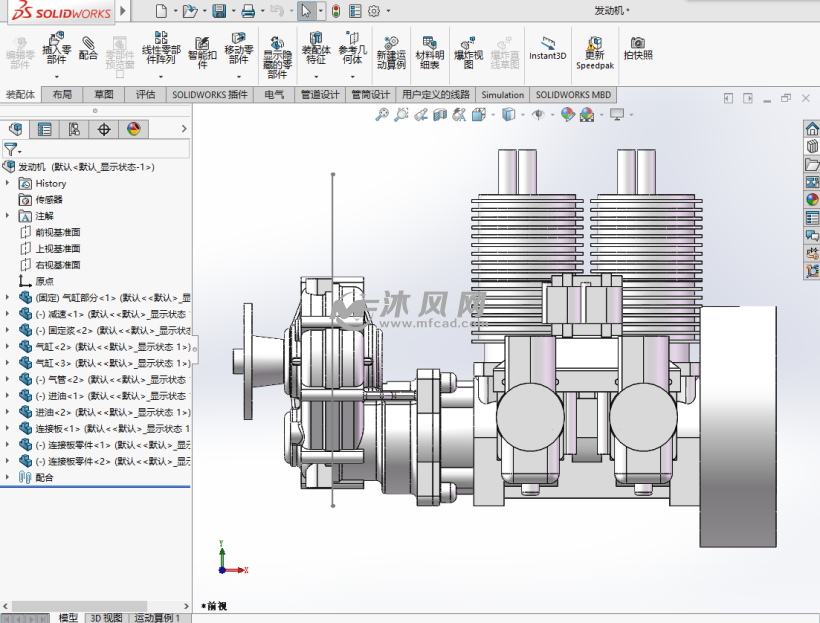Switch to the 评估 evaluate tab
820x623 pixels.
tap(146, 95)
